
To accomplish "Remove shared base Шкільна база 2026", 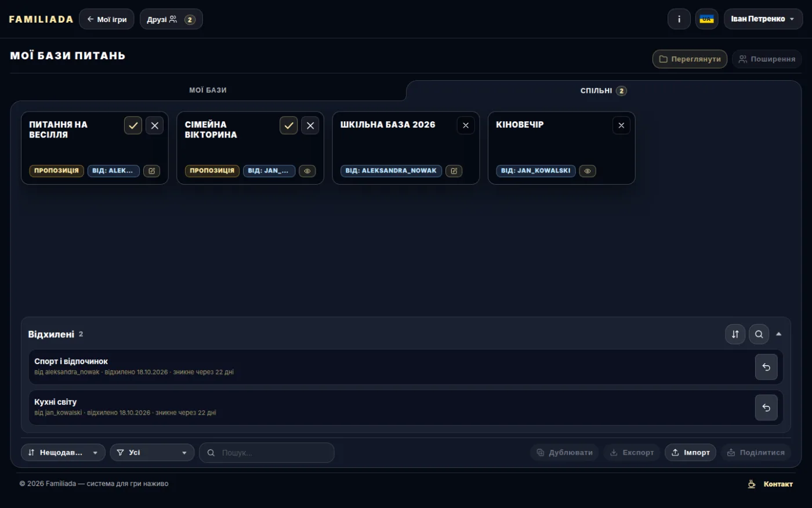I will click(x=466, y=125).
